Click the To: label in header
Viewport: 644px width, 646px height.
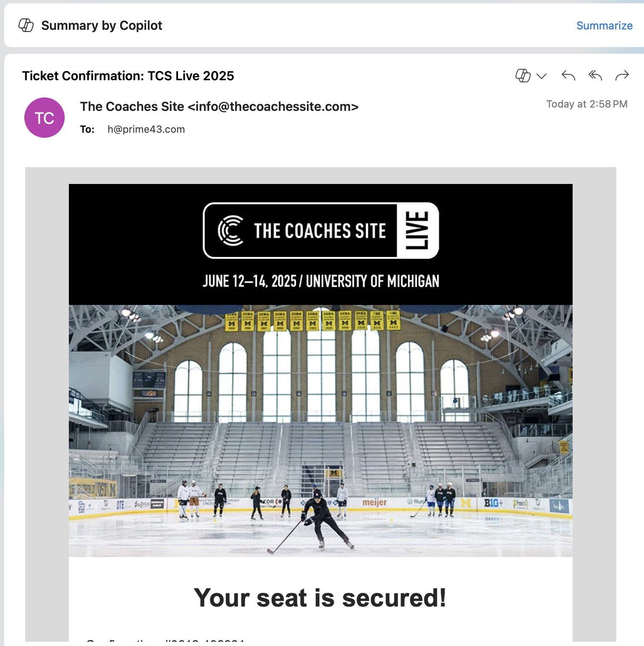[x=87, y=129]
